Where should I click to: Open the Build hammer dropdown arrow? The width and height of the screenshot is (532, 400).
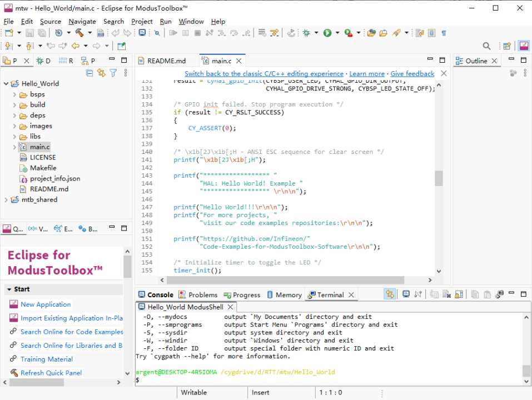[x=90, y=33]
